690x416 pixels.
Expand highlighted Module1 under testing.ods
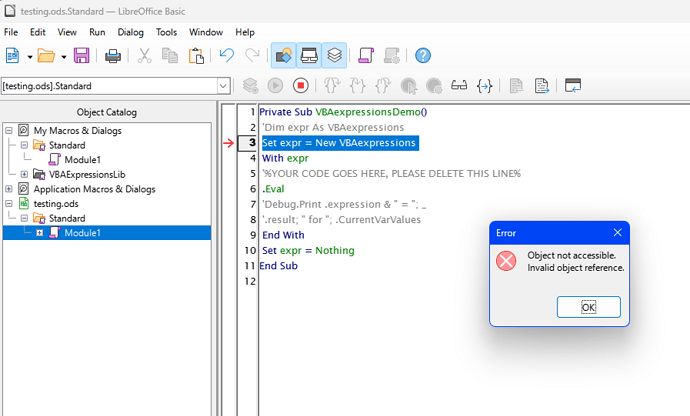click(x=40, y=232)
